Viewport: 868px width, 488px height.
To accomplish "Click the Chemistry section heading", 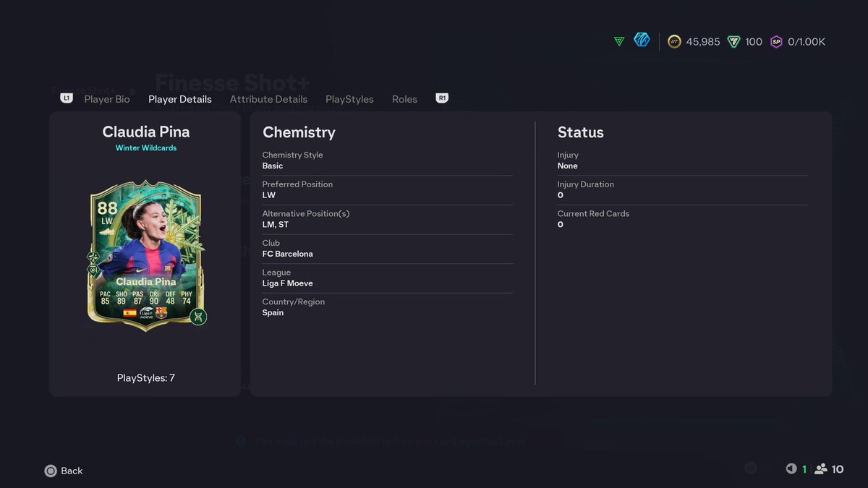I will [x=299, y=132].
